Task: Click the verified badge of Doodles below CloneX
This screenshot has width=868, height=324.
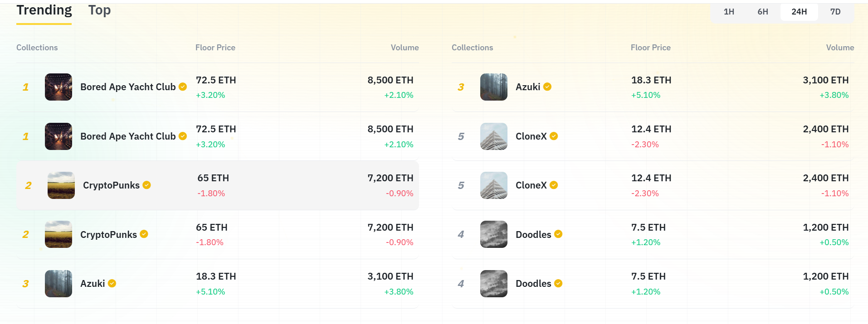Action: pos(558,234)
